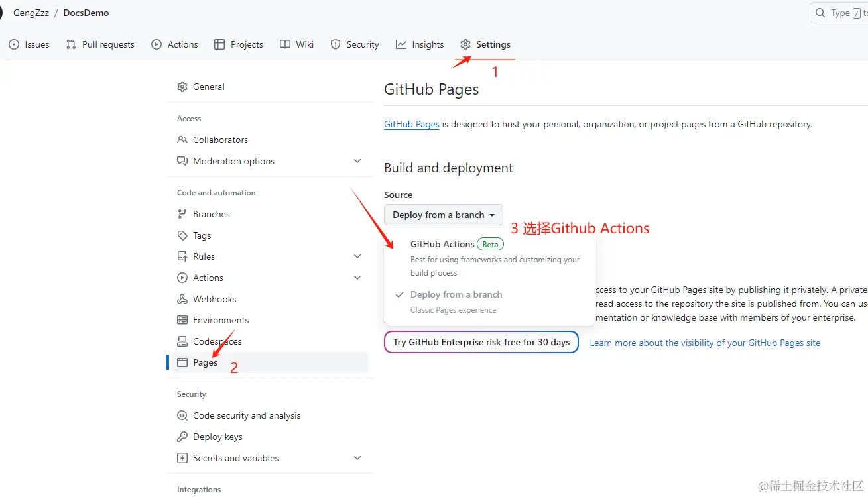Click the Branches icon in sidebar

tap(182, 214)
